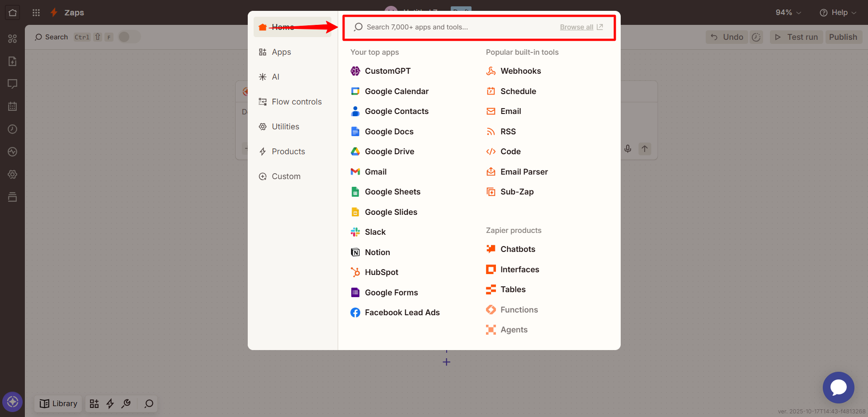Click the lightning bolt icon in bottom toolbar
This screenshot has width=868, height=417.
[110, 403]
